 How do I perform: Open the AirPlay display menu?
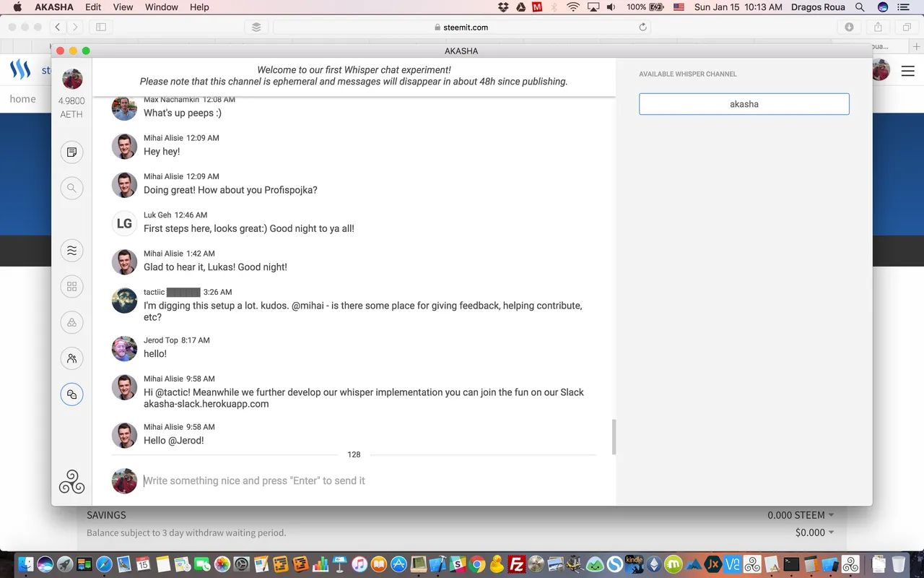point(593,7)
